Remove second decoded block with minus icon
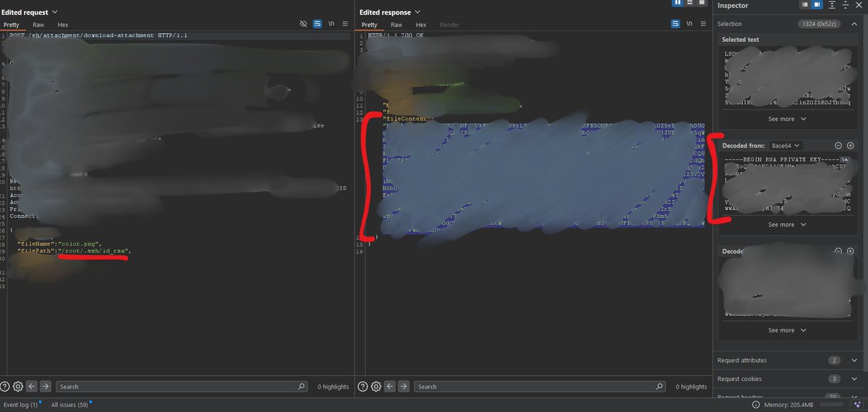Image resolution: width=868 pixels, height=412 pixels. click(838, 251)
